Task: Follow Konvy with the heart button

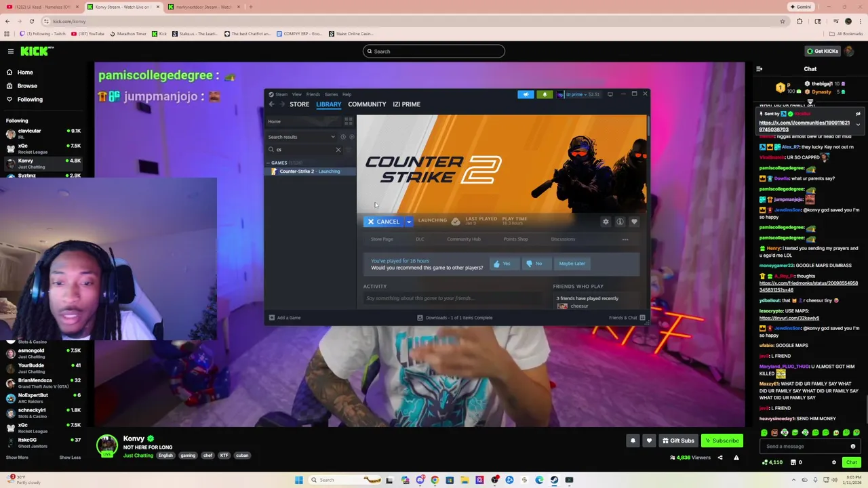Action: [649, 441]
